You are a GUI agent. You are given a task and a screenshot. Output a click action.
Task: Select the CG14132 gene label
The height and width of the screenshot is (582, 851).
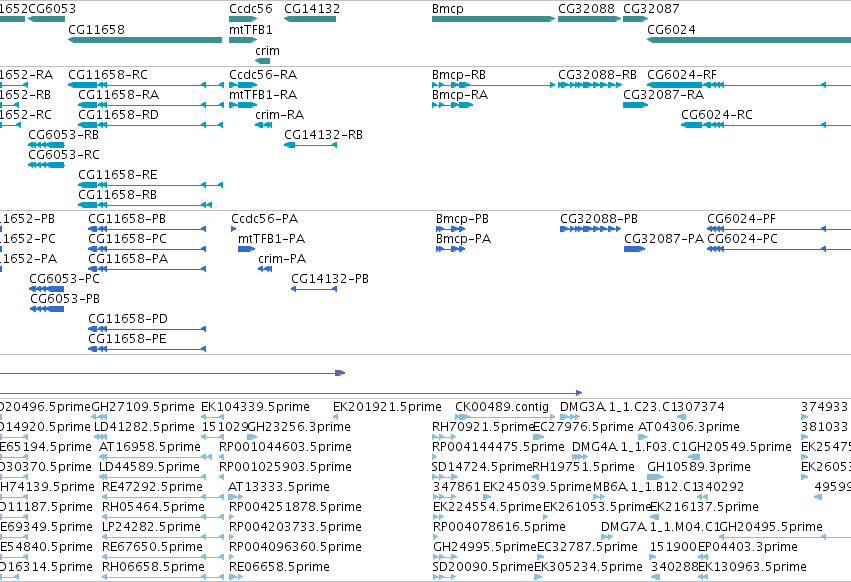[312, 9]
